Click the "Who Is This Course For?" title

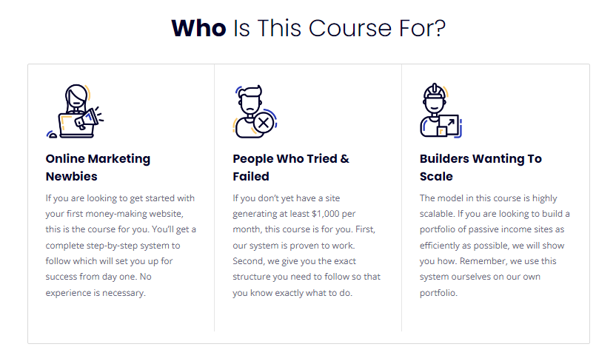(309, 28)
